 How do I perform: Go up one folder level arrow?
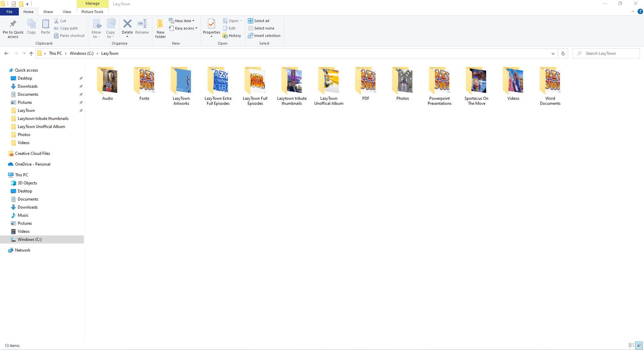[x=31, y=53]
